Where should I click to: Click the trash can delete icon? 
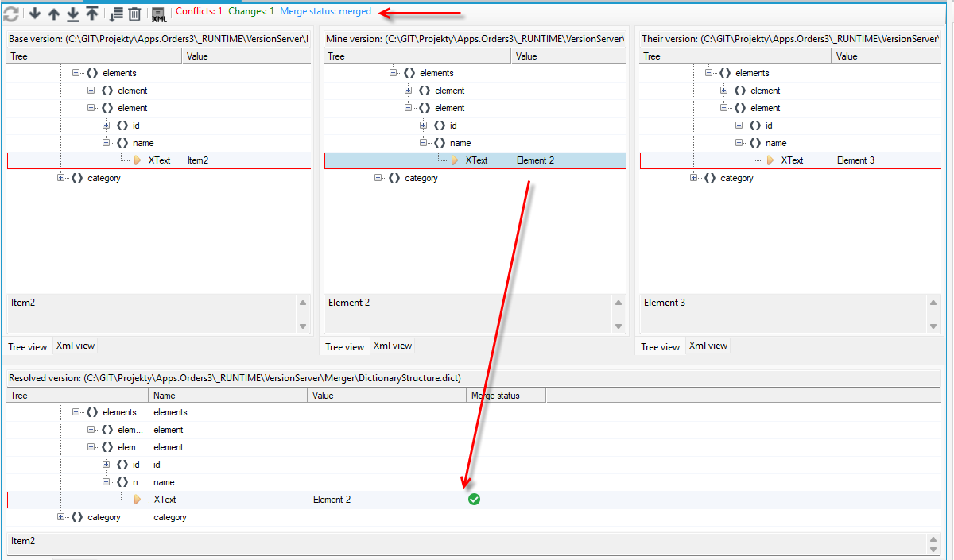click(x=135, y=14)
